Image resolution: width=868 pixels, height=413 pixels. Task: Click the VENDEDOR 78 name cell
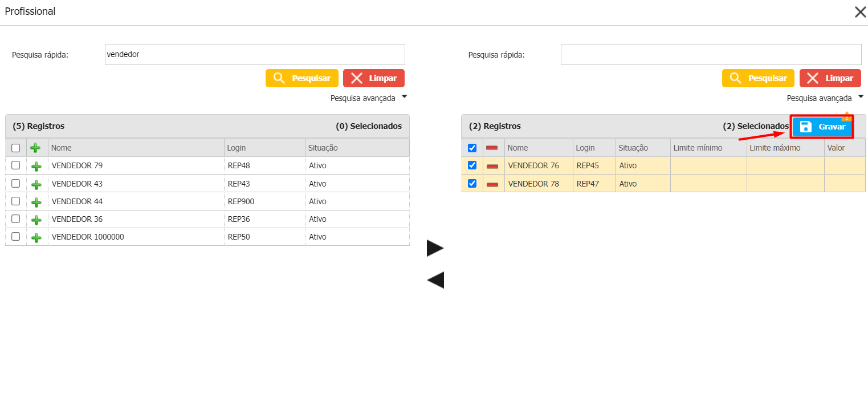(x=539, y=184)
